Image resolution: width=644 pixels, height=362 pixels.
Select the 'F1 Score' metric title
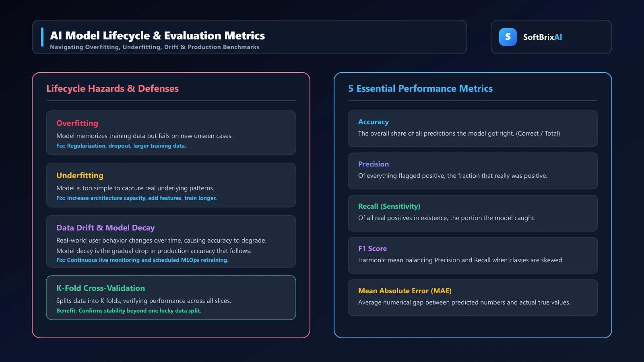(x=372, y=249)
